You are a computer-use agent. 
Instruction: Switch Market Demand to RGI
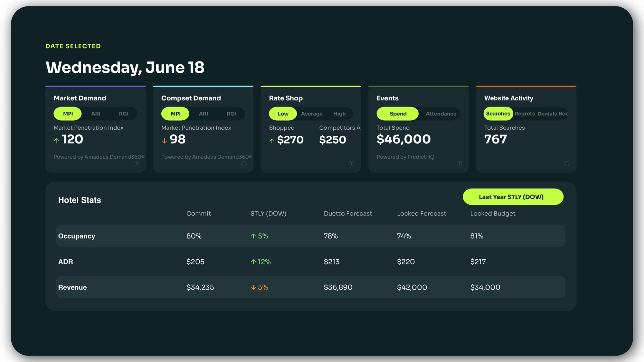click(124, 114)
